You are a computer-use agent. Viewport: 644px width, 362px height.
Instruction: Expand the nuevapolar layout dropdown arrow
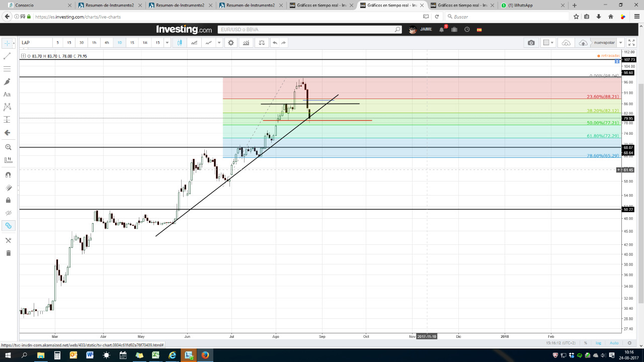tap(621, 43)
